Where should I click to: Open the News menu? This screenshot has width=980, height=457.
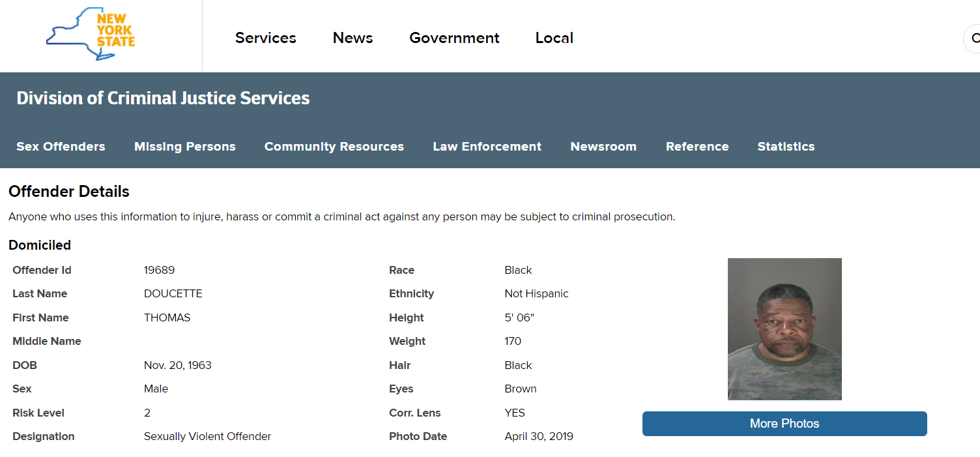tap(353, 38)
